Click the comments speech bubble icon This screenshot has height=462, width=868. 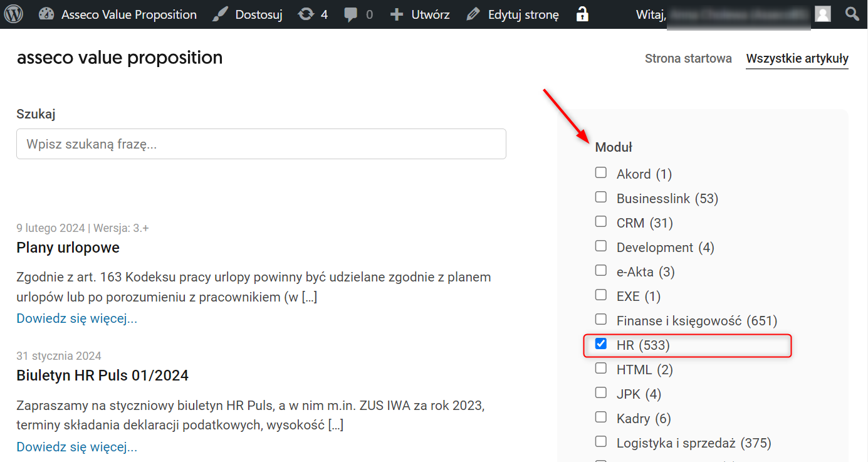coord(352,14)
